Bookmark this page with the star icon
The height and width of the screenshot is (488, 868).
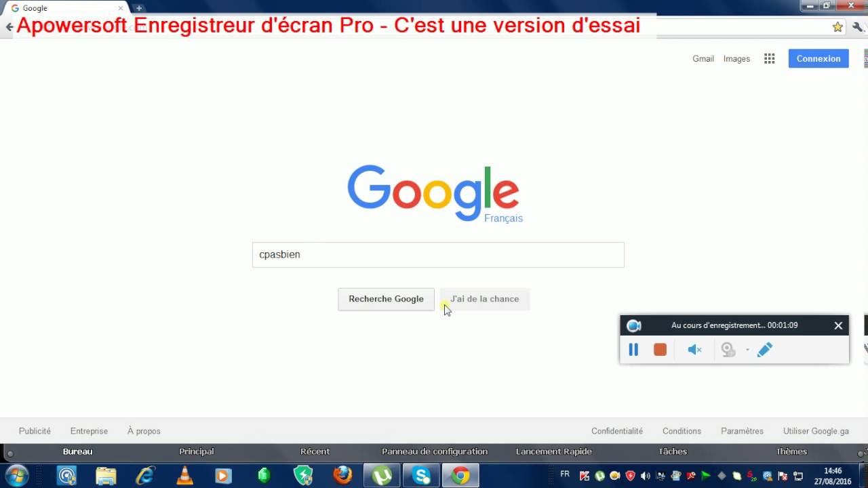(837, 27)
